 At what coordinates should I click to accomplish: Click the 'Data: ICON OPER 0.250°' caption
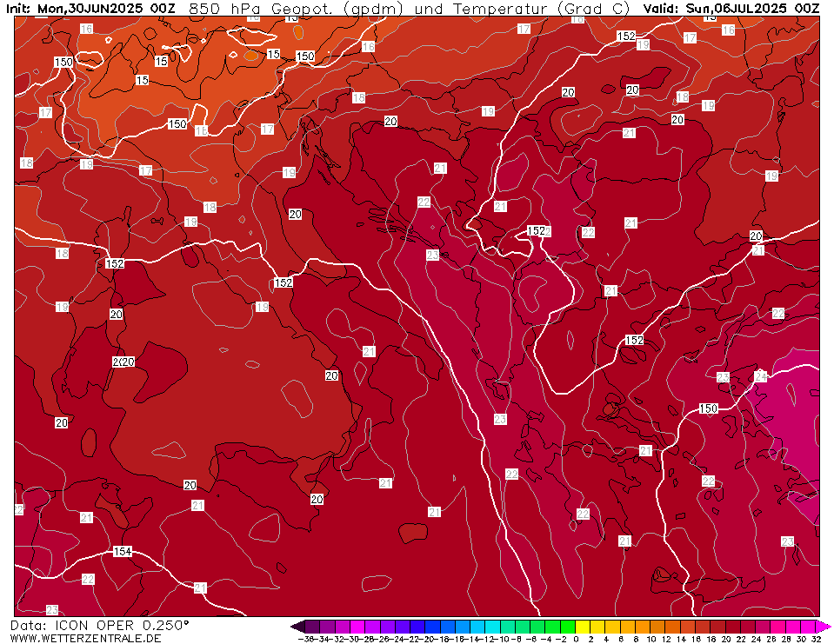click(99, 626)
